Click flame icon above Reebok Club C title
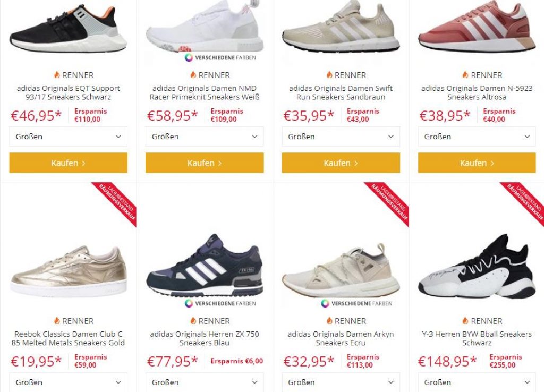Image resolution: width=544 pixels, height=392 pixels. [57, 320]
